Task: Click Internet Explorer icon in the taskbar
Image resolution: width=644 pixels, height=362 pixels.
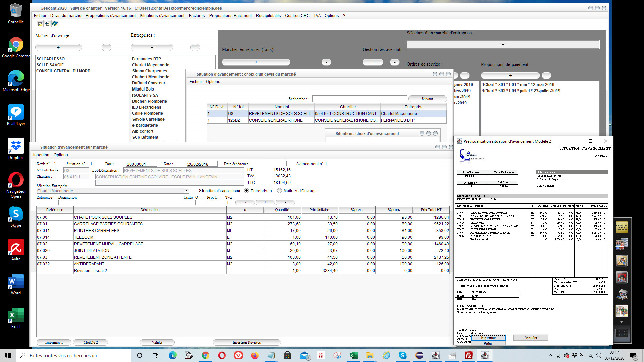Action: [x=386, y=355]
